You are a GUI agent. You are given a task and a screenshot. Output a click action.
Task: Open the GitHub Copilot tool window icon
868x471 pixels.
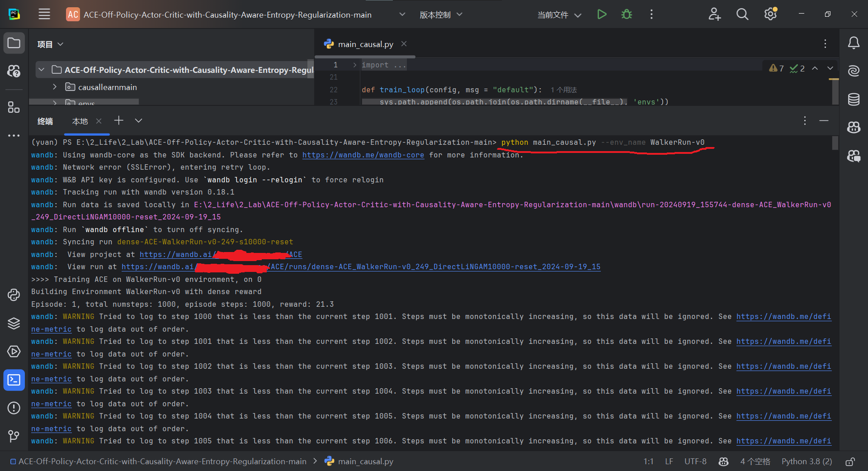pyautogui.click(x=854, y=128)
